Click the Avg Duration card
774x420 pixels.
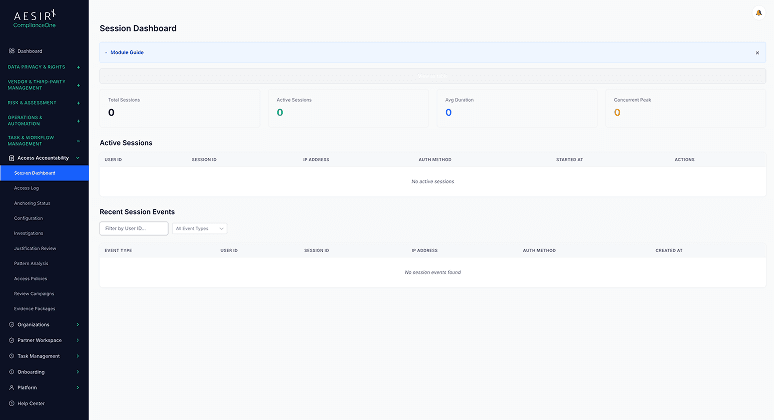[517, 108]
